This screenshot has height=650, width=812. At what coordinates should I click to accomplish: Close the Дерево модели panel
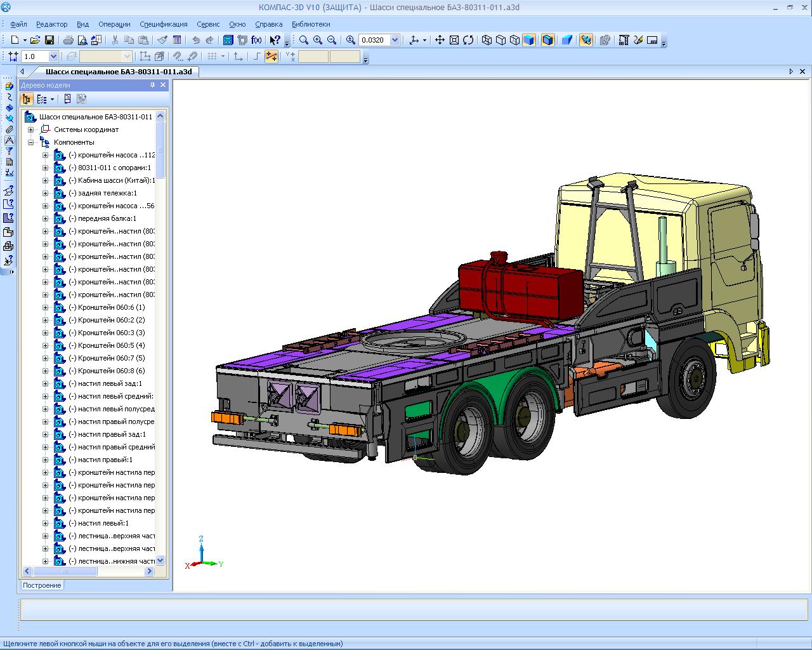[163, 85]
